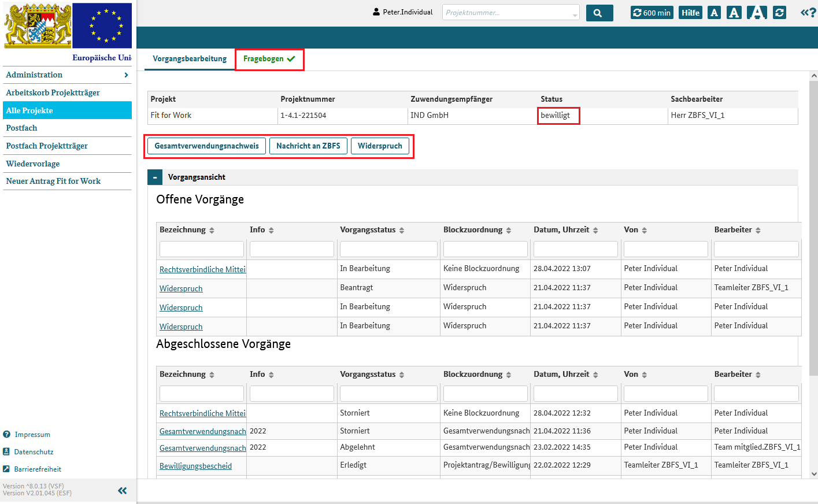Open the Bewilligungsbescheid link
This screenshot has height=504, width=818.
pyautogui.click(x=195, y=466)
